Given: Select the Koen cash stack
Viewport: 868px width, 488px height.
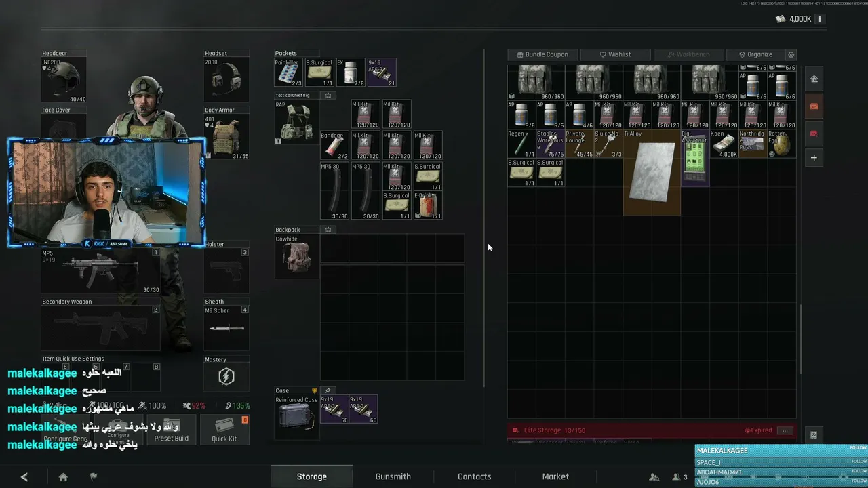Looking at the screenshot, I should (724, 144).
